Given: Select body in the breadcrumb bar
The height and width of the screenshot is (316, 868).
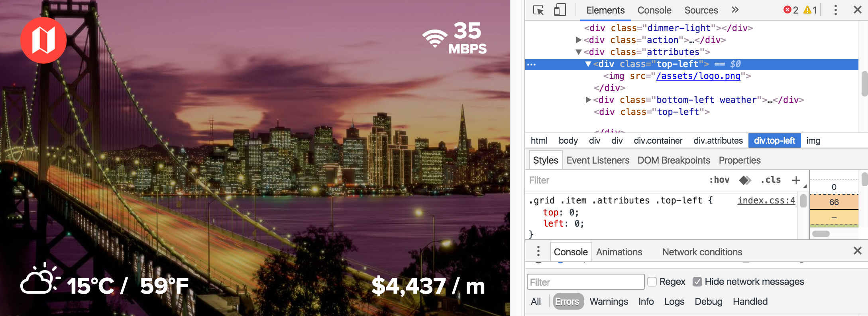Looking at the screenshot, I should tap(568, 140).
